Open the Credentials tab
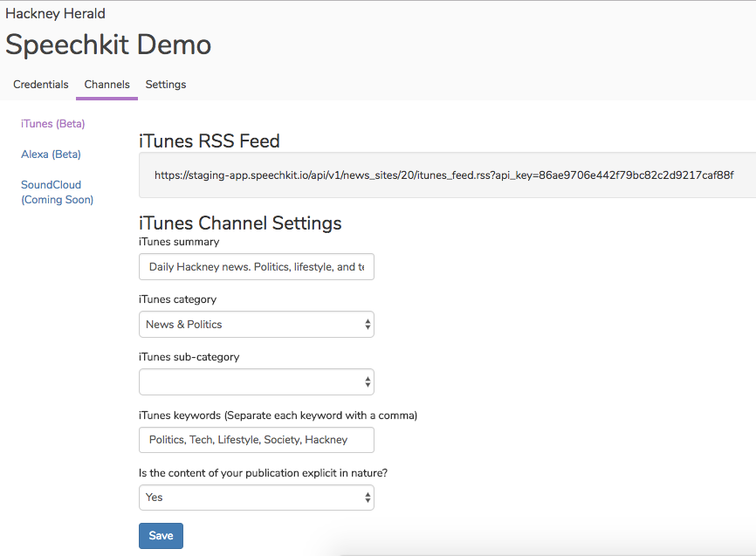 click(41, 85)
